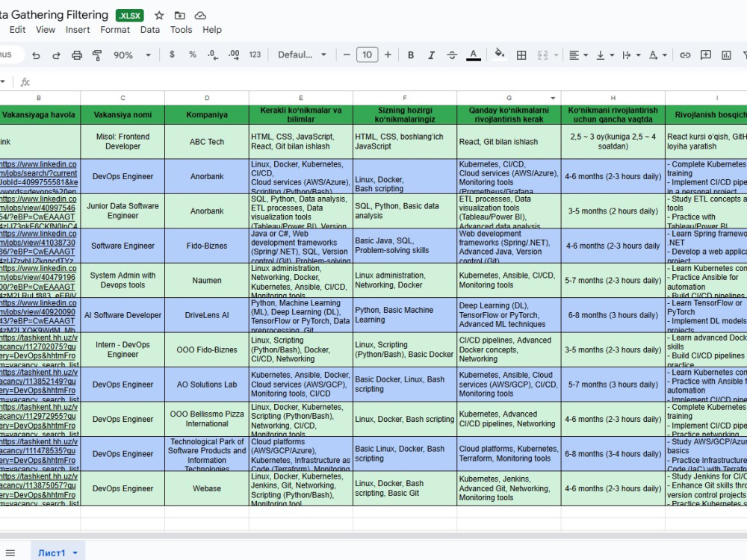This screenshot has height=560, width=747.
Task: Select '6-8 months (3-4 hours daily)' cell
Action: (x=613, y=454)
